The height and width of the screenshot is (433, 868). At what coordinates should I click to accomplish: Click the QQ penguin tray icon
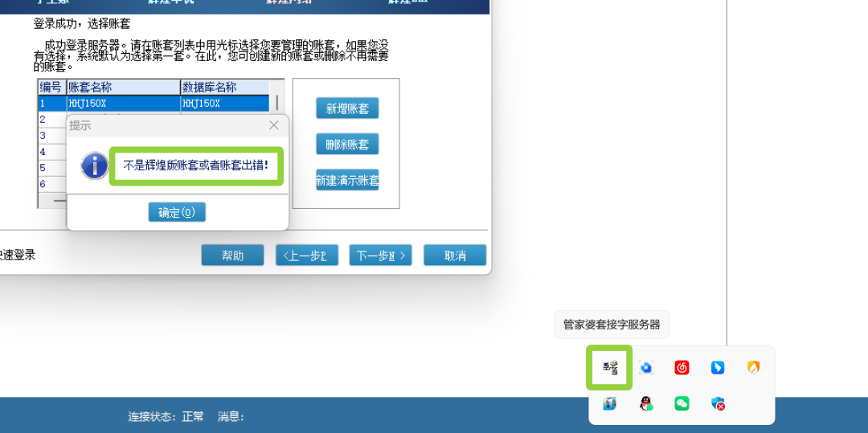pyautogui.click(x=645, y=403)
